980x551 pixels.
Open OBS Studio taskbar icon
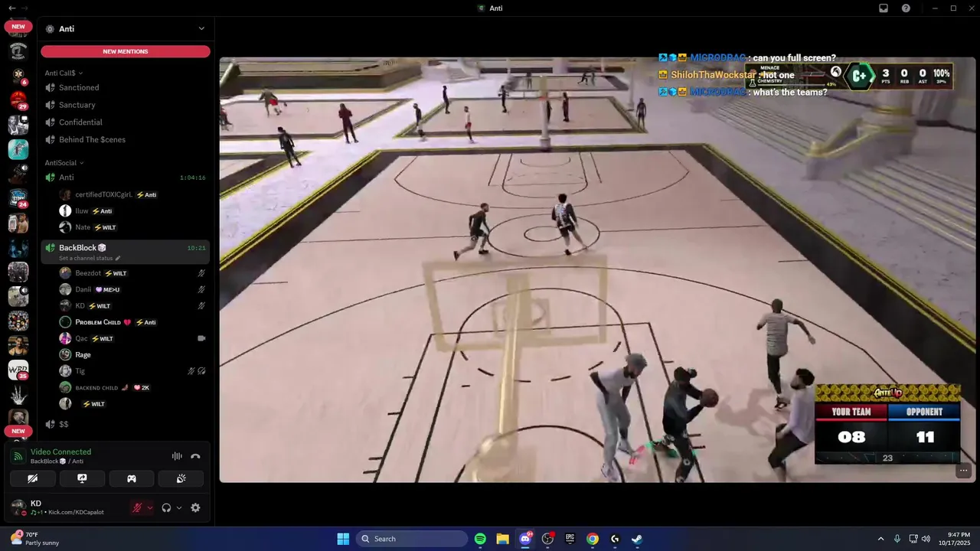547,539
